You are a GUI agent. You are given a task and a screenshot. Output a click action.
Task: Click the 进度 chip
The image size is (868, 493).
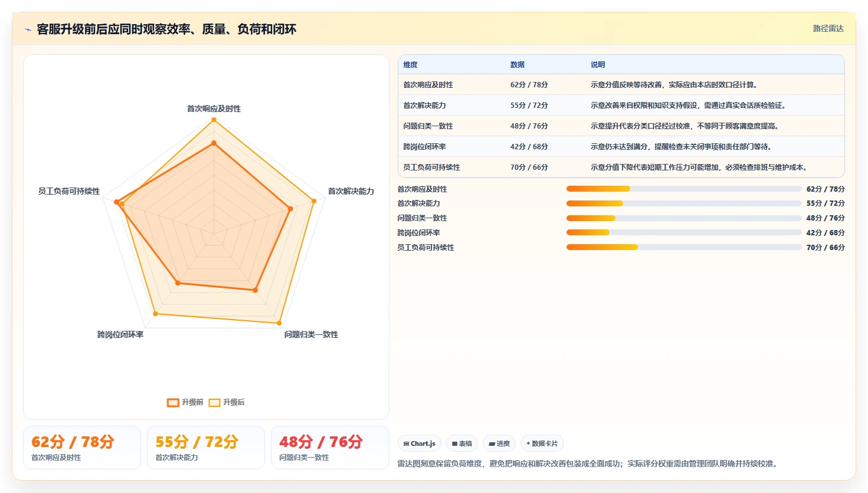(x=499, y=443)
